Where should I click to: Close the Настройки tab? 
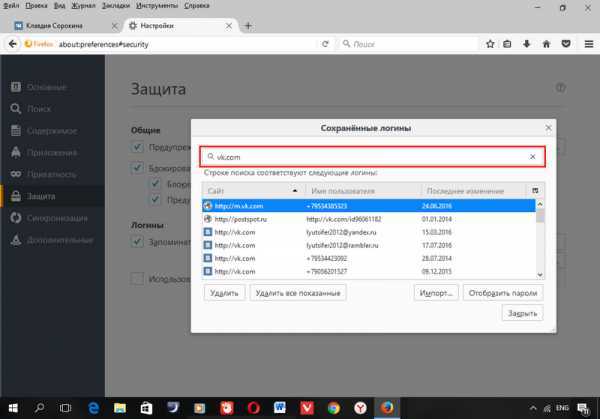coord(228,26)
